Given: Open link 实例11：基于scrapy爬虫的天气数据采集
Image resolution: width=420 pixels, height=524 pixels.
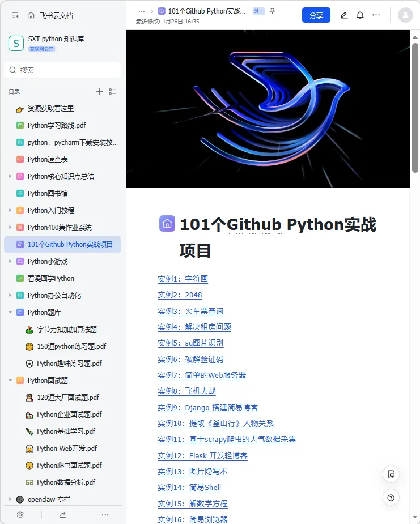Looking at the screenshot, I should click(227, 439).
